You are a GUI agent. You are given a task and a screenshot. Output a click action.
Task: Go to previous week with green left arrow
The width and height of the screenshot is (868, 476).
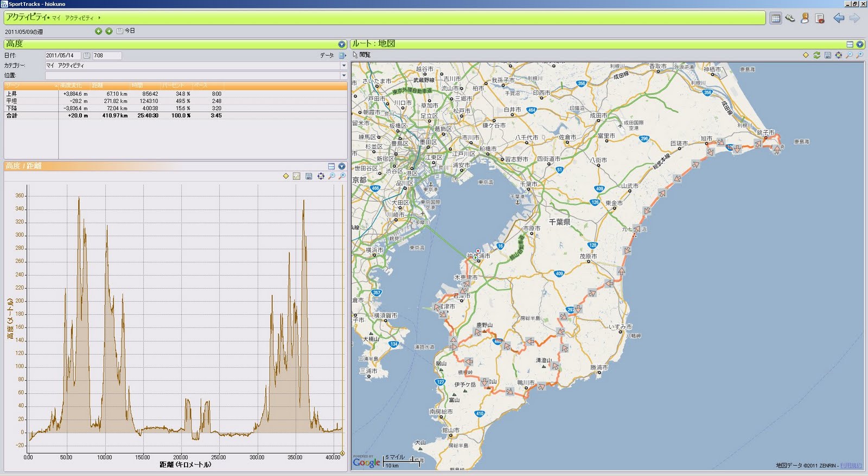point(99,31)
